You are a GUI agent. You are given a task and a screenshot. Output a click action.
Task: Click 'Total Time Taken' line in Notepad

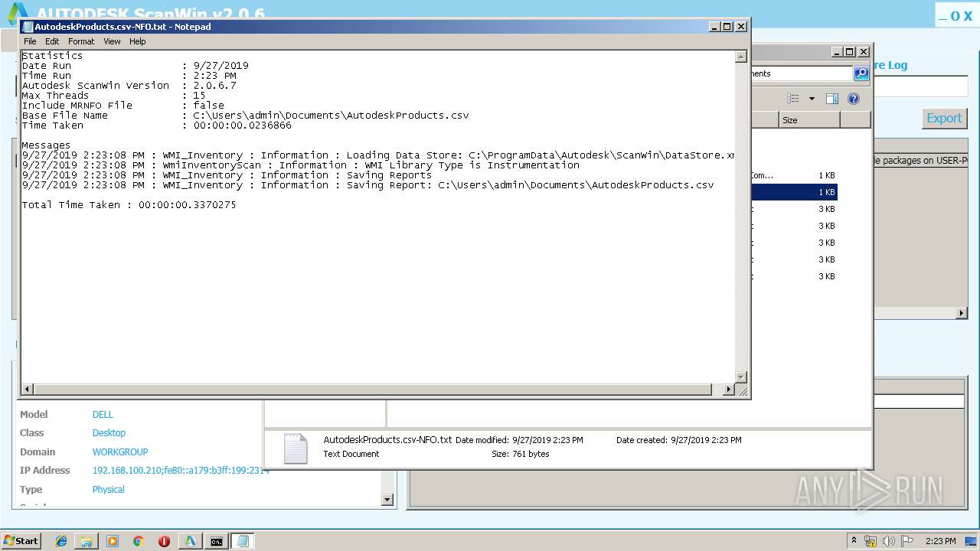(x=129, y=205)
